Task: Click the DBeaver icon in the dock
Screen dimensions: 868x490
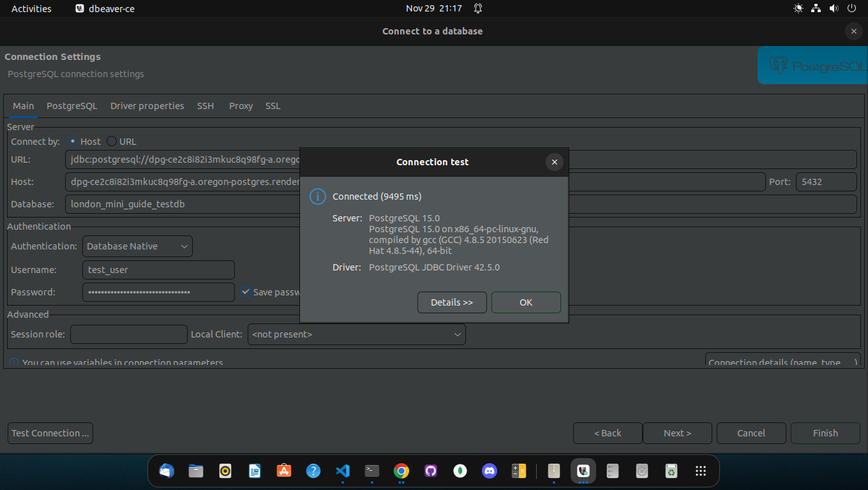Action: coord(583,471)
